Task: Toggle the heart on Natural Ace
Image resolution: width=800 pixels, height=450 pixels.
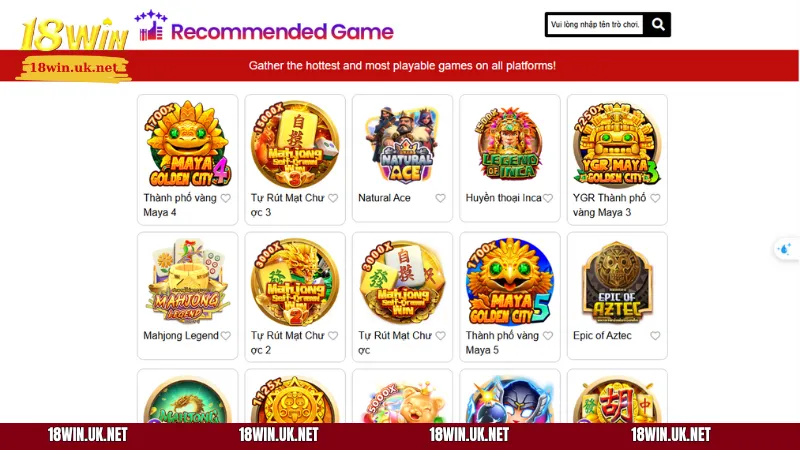Action: (x=440, y=198)
